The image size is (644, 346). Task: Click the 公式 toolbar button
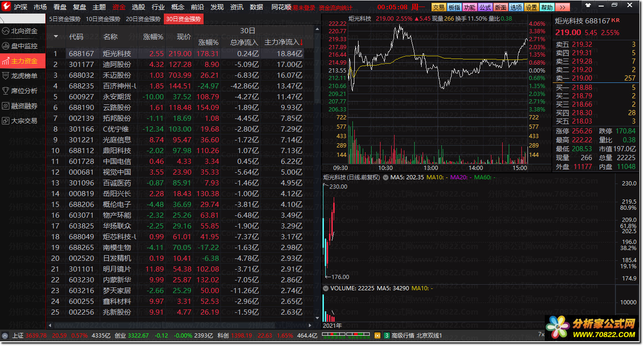point(485,7)
